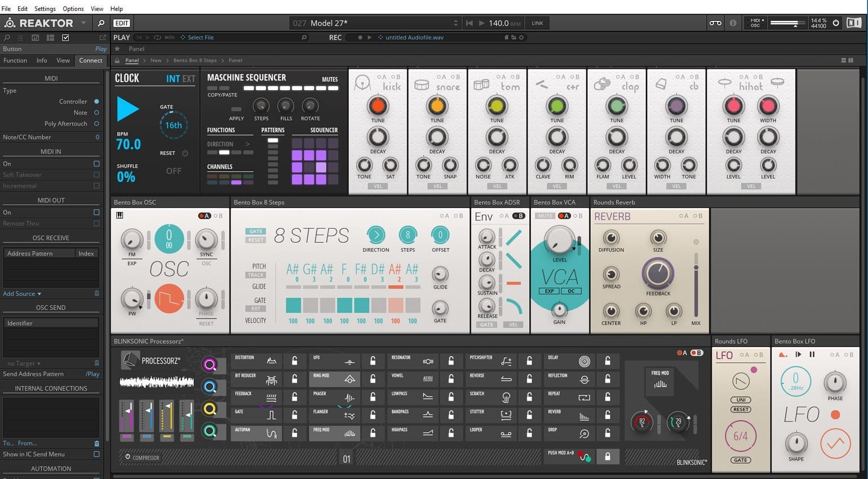This screenshot has width=868, height=479.
Task: Switch Bento Box OSC to snapshot B
Action: pos(218,216)
